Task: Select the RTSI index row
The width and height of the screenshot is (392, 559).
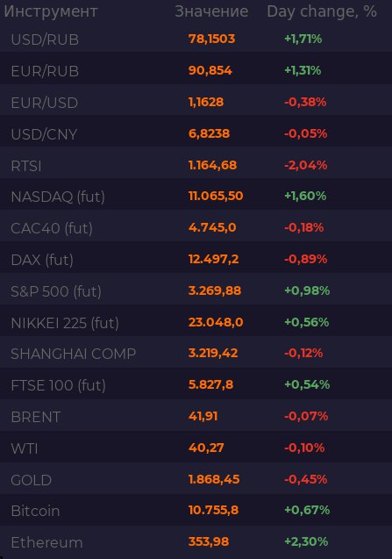Action: pos(196,165)
